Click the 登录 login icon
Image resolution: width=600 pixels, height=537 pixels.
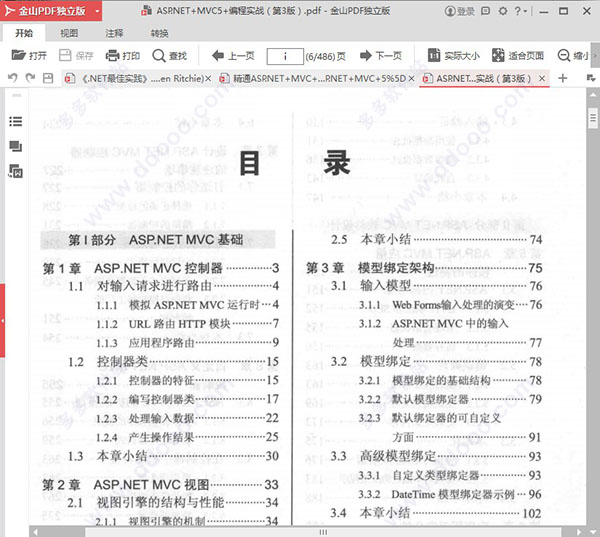pyautogui.click(x=460, y=11)
